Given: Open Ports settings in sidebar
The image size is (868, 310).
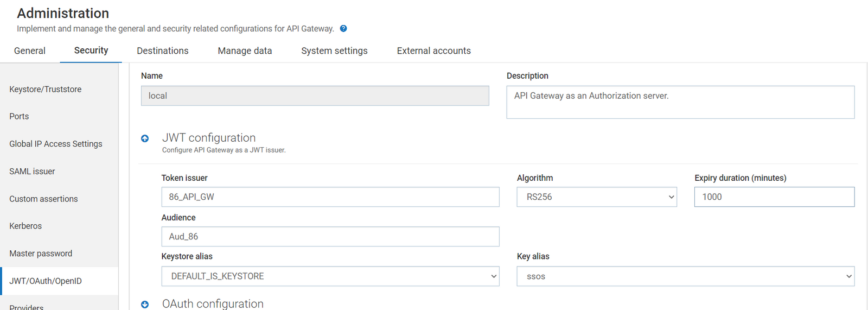Looking at the screenshot, I should tap(19, 116).
